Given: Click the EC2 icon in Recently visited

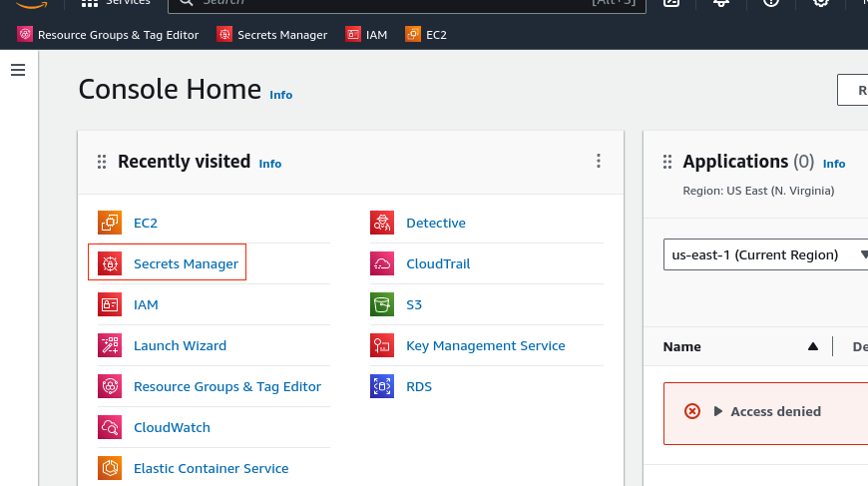Looking at the screenshot, I should coord(110,223).
